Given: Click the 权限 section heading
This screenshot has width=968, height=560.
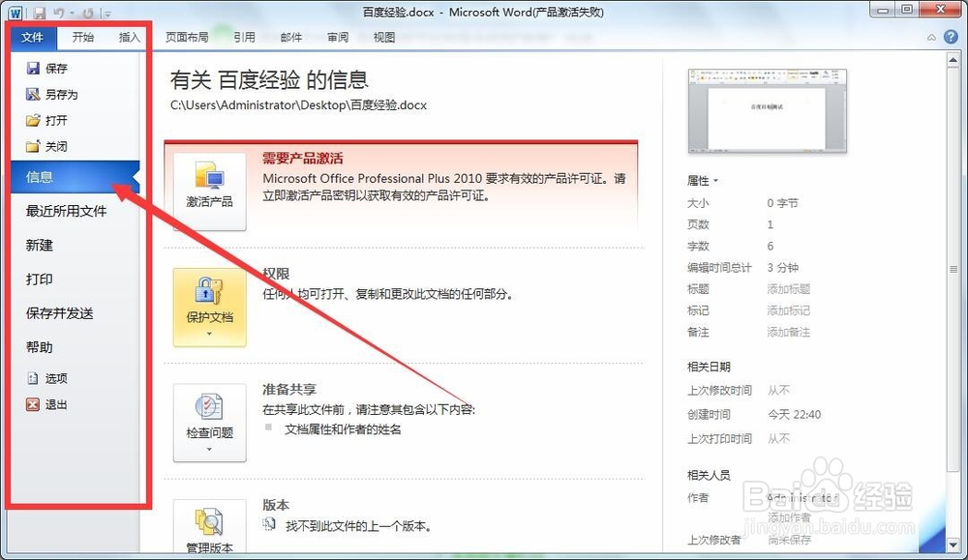Looking at the screenshot, I should click(x=276, y=274).
